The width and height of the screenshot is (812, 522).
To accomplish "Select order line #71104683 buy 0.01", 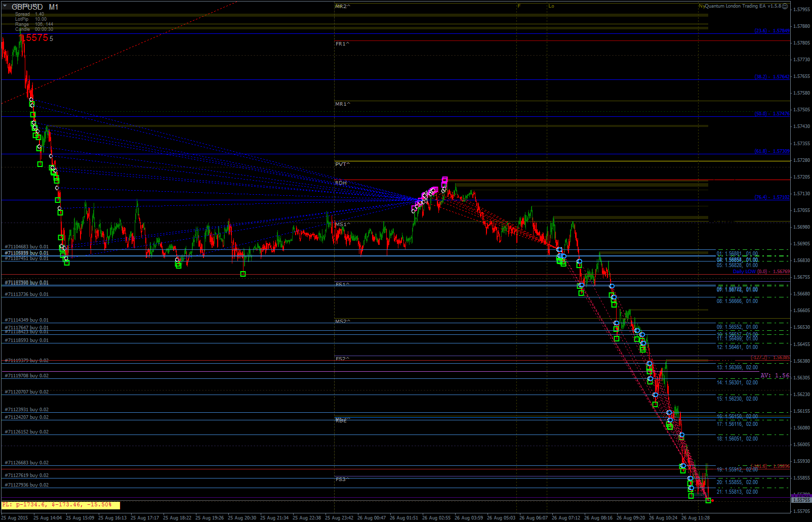I will pyautogui.click(x=27, y=247).
